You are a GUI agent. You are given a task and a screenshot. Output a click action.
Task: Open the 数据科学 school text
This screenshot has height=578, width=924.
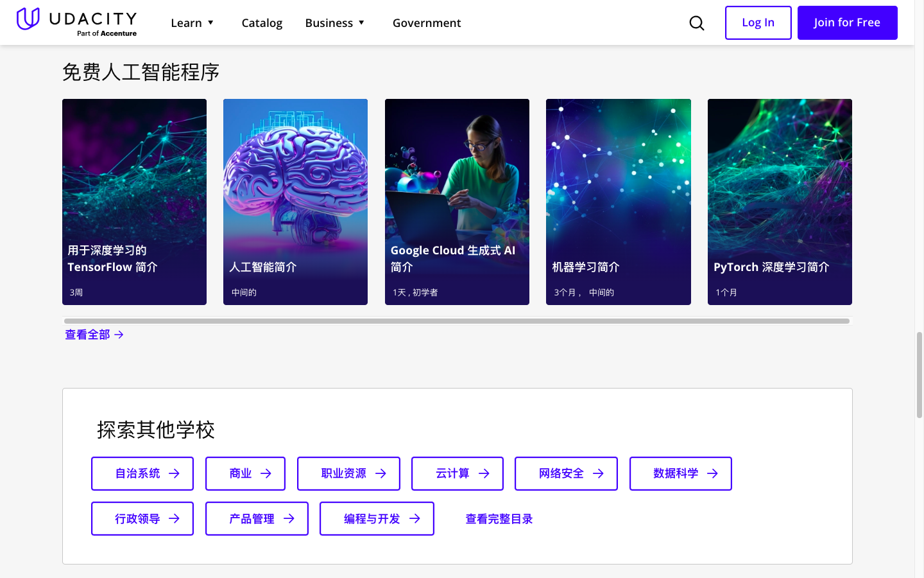[x=676, y=473]
